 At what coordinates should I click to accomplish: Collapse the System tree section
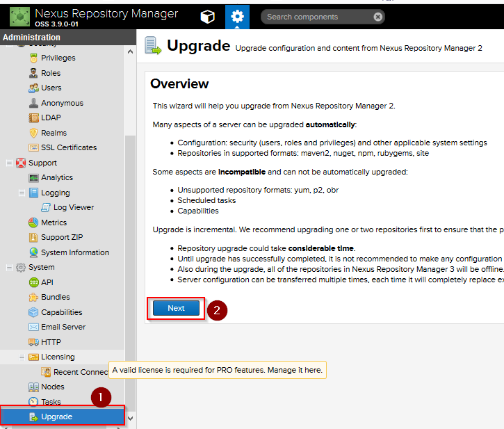click(x=9, y=267)
